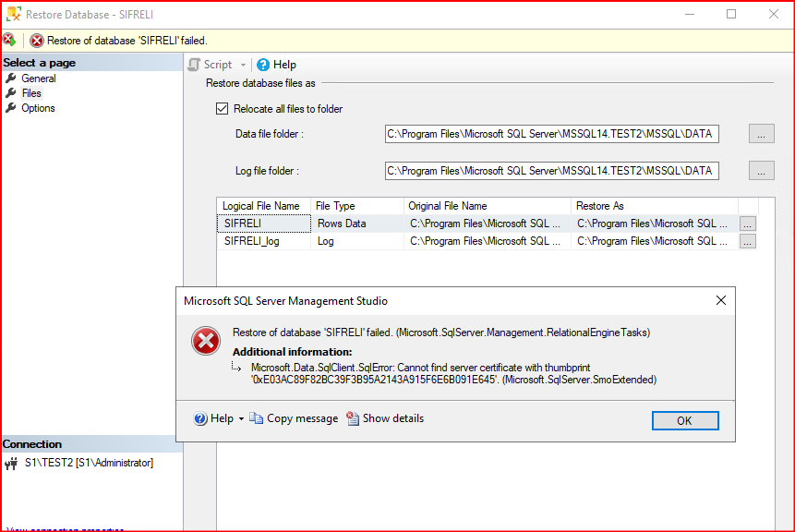
Task: Click the Help icon in the error dialog
Action: [x=200, y=418]
